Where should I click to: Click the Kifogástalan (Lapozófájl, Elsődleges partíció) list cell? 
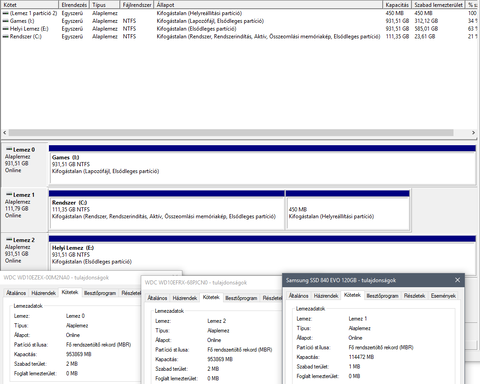[210, 21]
